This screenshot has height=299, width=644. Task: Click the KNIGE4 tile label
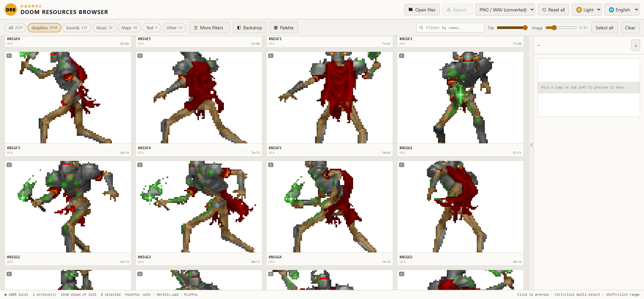[13, 39]
